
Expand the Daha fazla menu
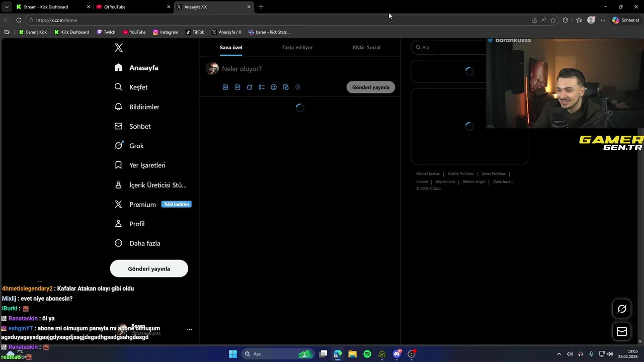137,243
